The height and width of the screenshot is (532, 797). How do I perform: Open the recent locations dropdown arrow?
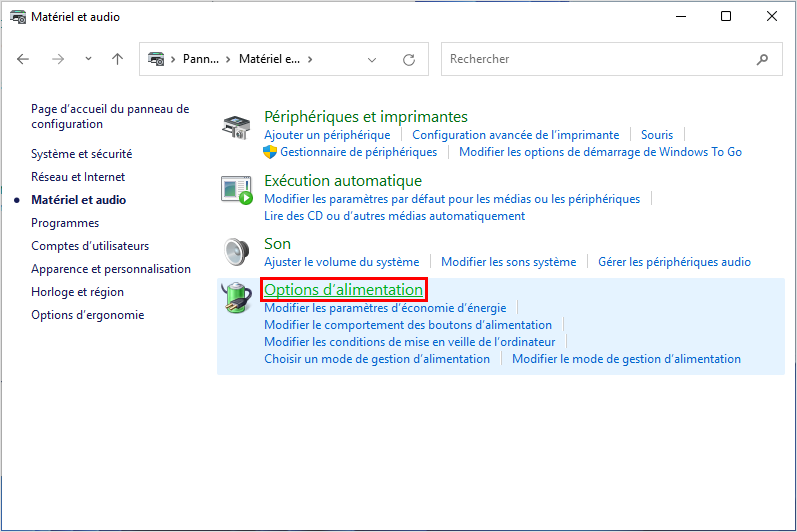pos(88,59)
